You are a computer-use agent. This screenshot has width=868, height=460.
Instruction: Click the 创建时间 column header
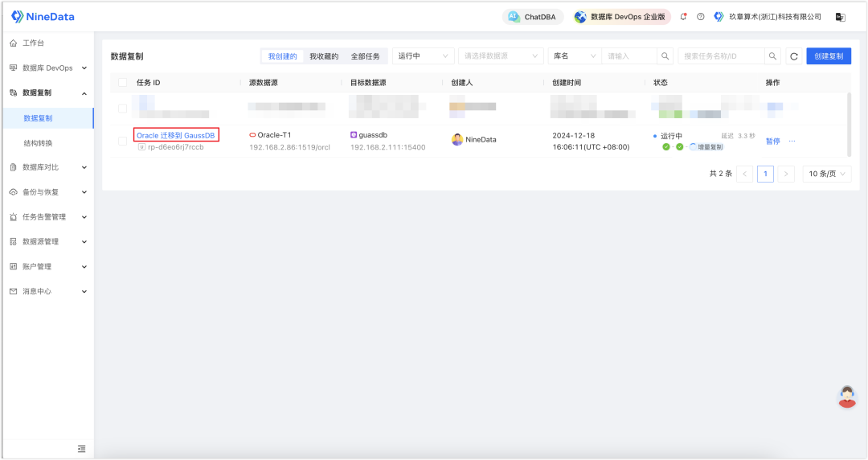567,83
